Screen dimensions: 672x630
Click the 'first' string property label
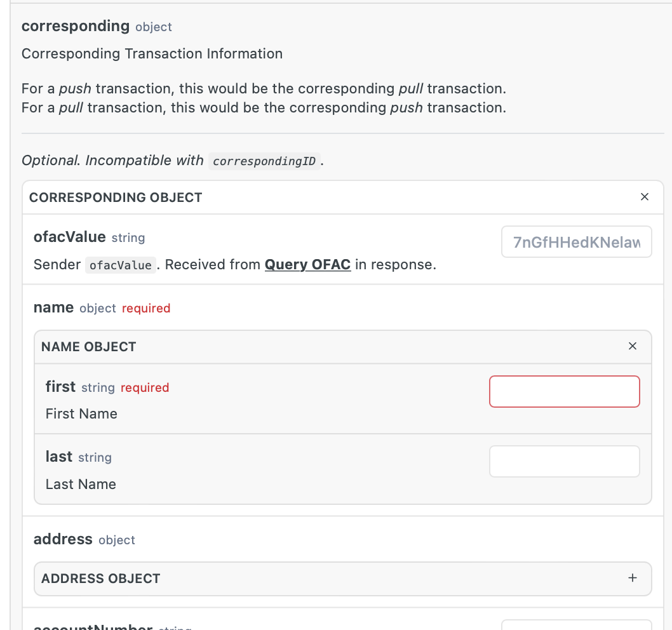coord(60,386)
